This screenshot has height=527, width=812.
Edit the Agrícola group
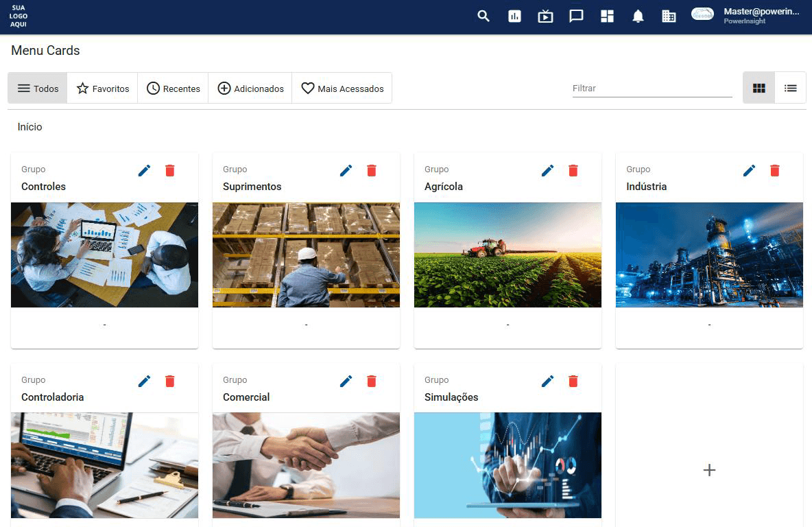point(547,170)
